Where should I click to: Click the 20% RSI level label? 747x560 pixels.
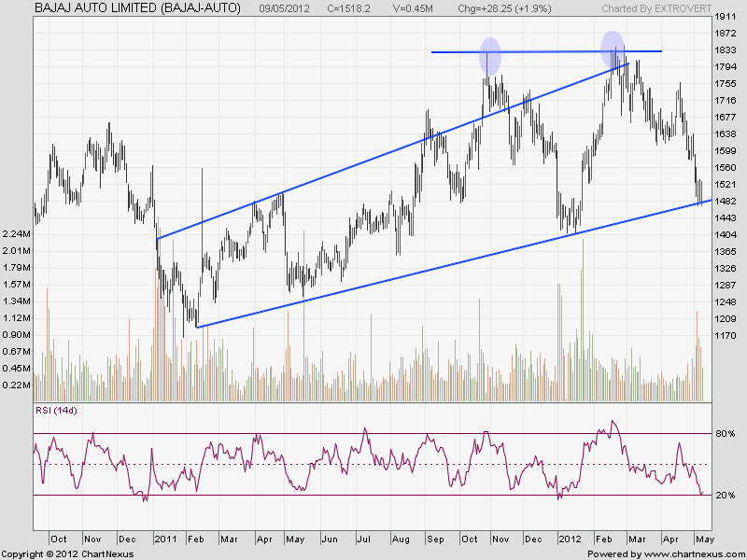(x=726, y=496)
